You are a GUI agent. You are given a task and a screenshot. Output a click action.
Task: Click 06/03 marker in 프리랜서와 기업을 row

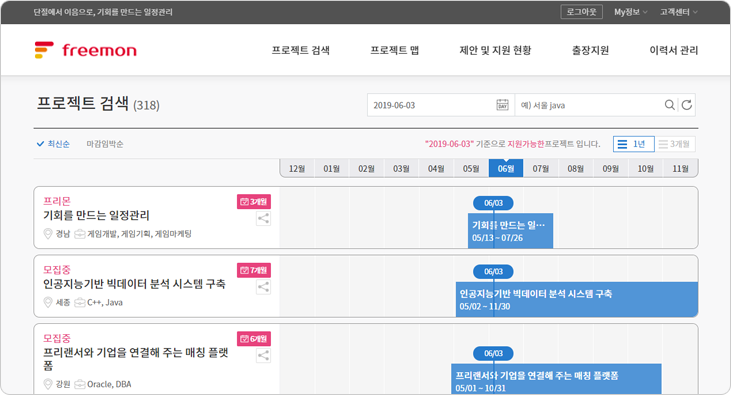tap(493, 353)
